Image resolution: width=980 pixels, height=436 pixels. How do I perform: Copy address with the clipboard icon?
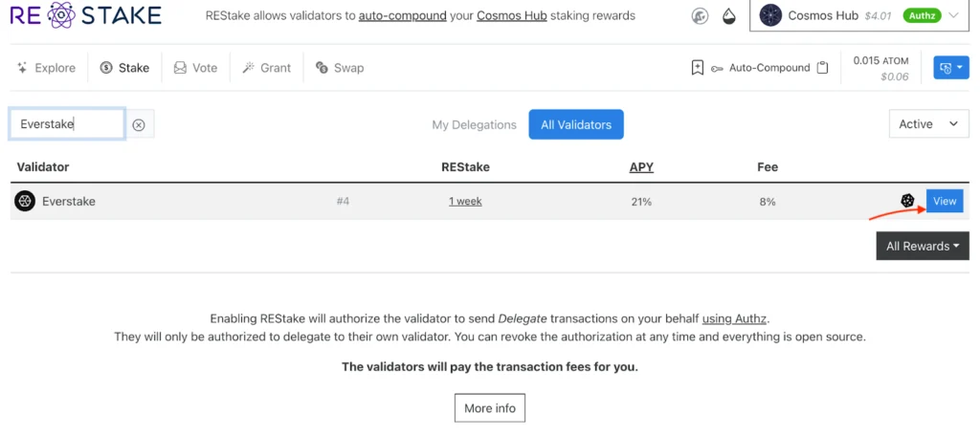tap(821, 68)
